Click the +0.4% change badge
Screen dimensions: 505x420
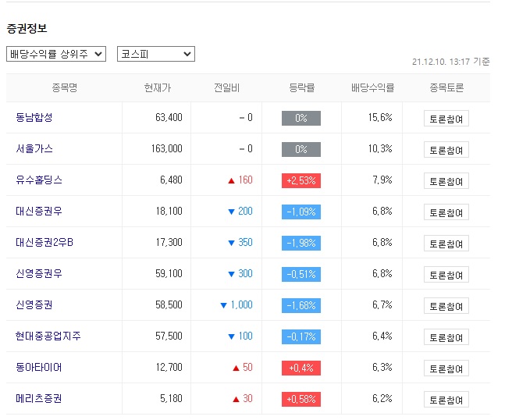301,368
